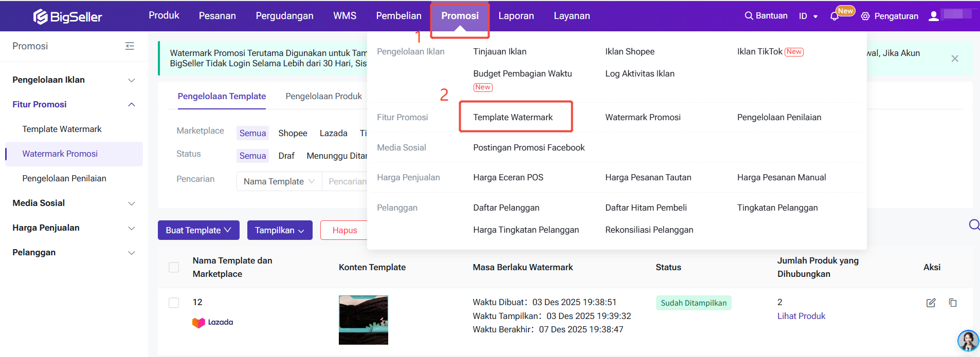Open Log Aktivitas Iklan entry
980x357 pixels.
click(640, 73)
